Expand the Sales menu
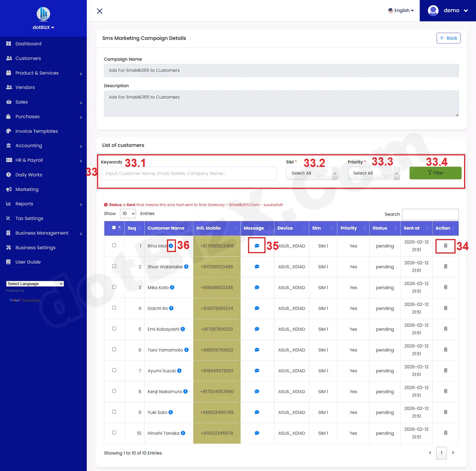Screen dimensions: 476x471 (22, 102)
